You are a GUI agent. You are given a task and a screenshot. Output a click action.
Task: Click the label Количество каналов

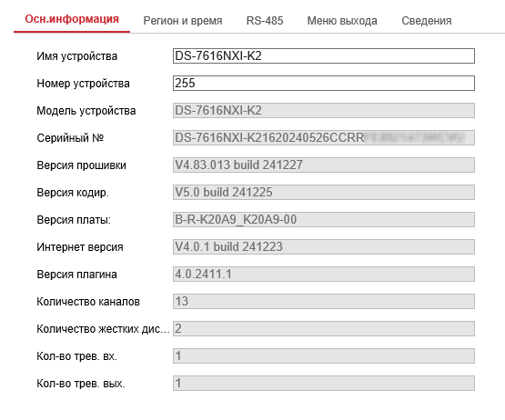88,302
